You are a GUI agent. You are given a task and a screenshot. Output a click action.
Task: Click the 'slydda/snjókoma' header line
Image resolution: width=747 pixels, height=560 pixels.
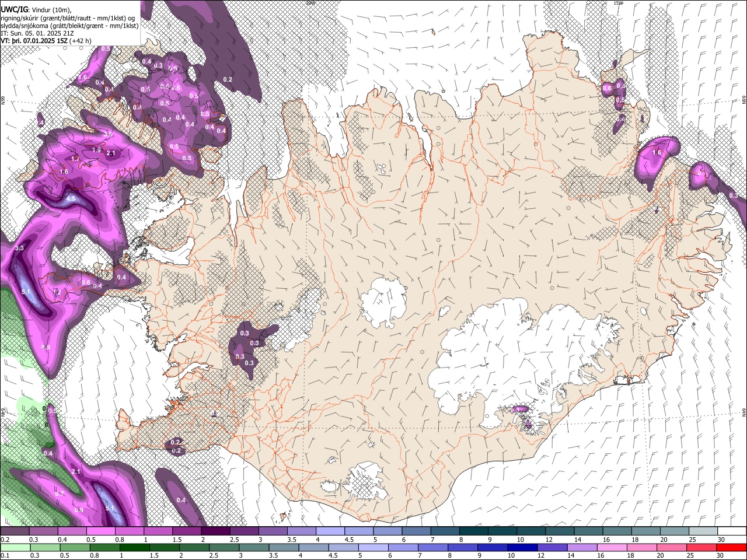(69, 26)
